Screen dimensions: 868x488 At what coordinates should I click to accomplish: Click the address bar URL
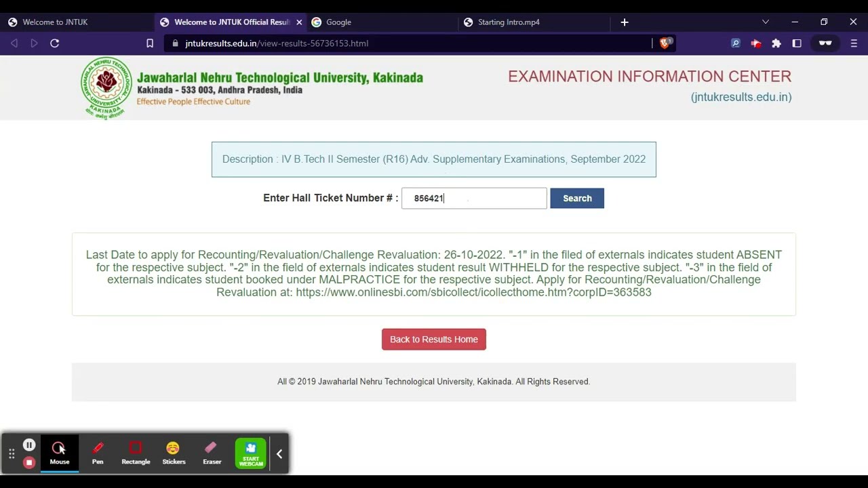[277, 43]
